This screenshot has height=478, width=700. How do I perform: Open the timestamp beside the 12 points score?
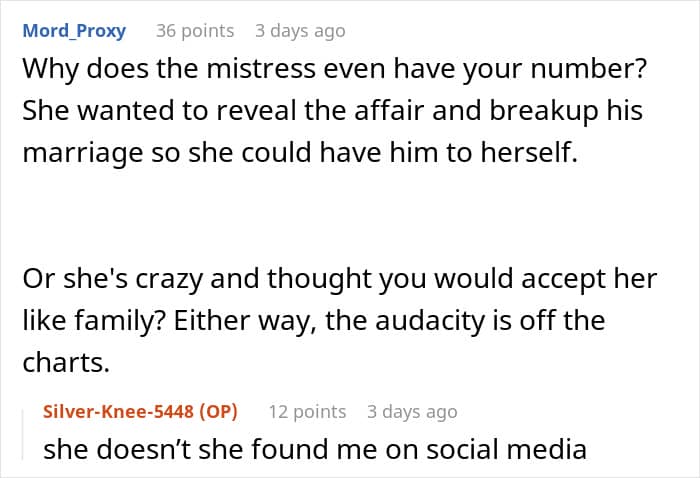pyautogui.click(x=411, y=411)
